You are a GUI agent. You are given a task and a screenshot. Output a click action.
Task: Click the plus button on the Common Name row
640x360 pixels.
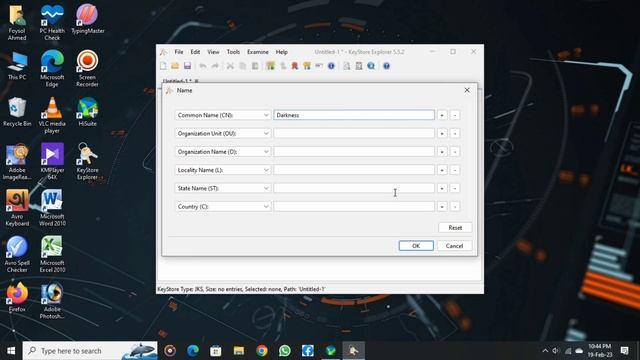(442, 115)
